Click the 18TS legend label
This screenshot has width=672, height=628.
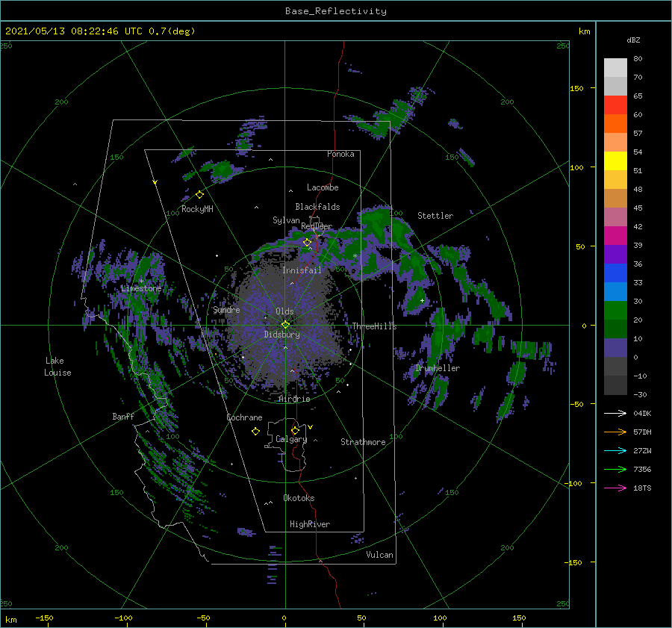coord(642,488)
